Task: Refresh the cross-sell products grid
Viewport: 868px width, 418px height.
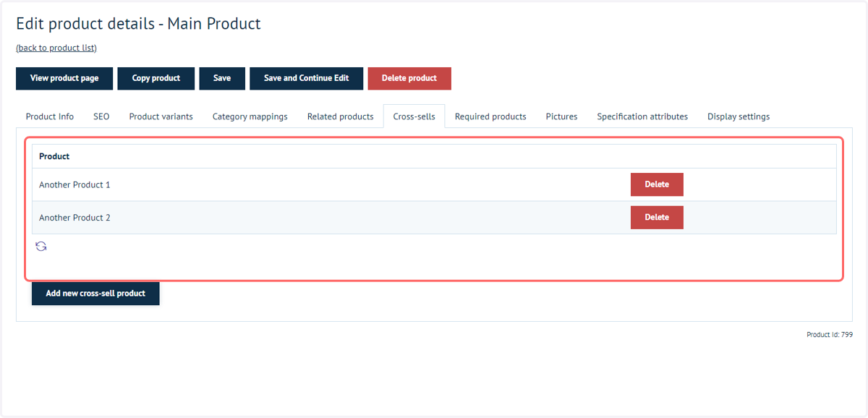Action: (x=41, y=247)
